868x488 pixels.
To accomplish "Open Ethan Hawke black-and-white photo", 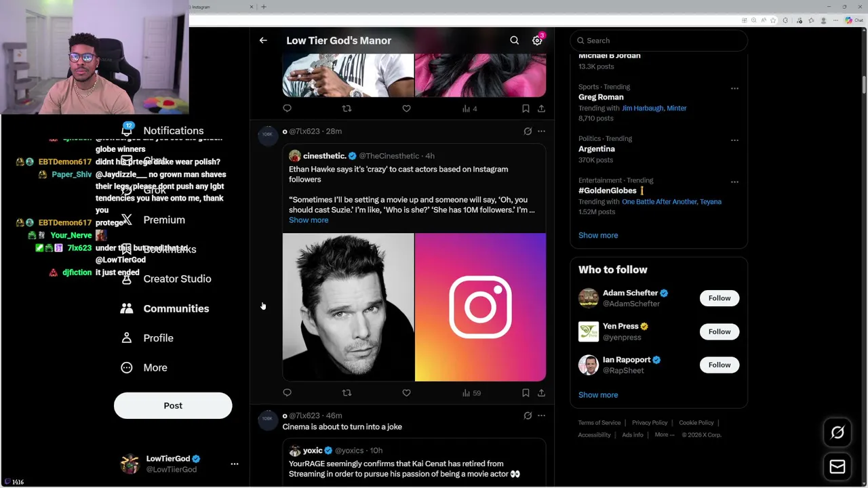I will pyautogui.click(x=348, y=307).
